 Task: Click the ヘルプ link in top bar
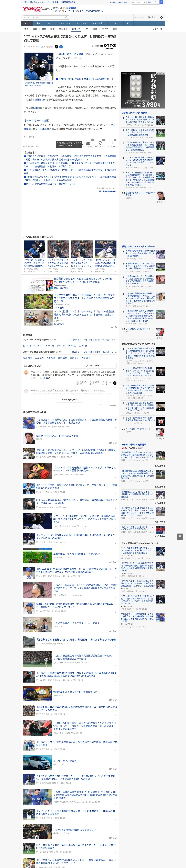127,2
